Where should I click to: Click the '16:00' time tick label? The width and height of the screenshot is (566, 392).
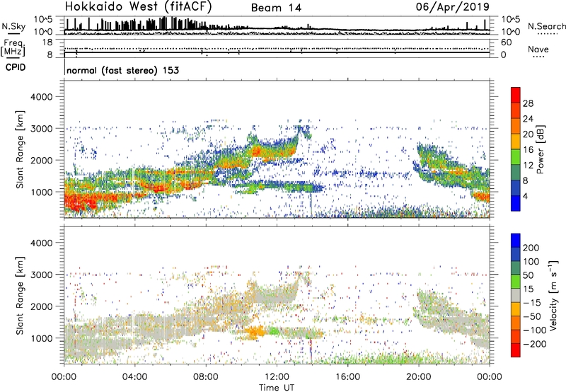[347, 377]
